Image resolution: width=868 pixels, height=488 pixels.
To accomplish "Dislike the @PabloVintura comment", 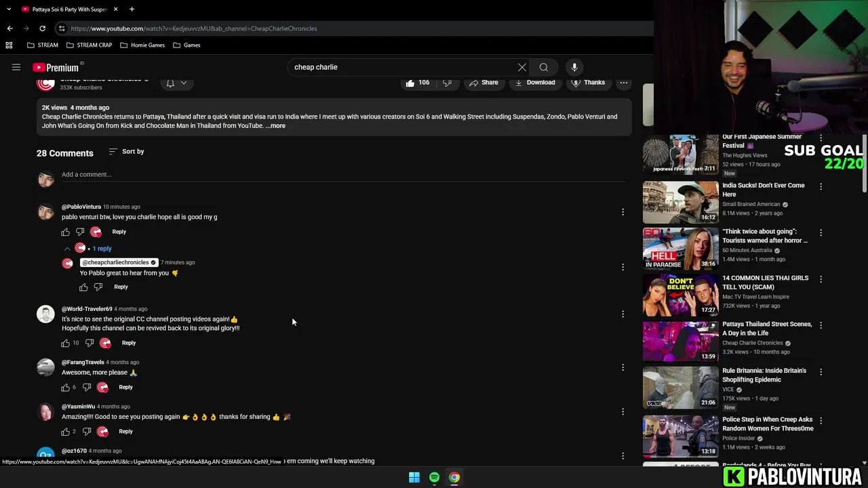I will [80, 232].
